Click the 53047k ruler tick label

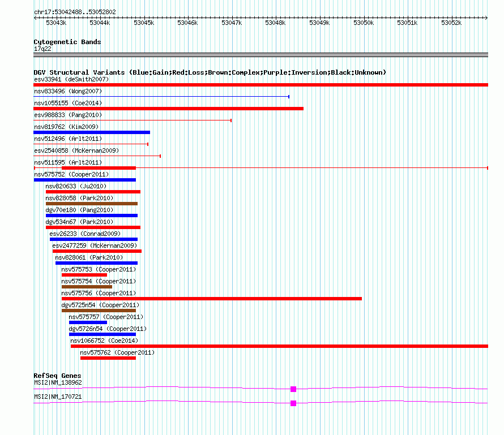[x=232, y=23]
